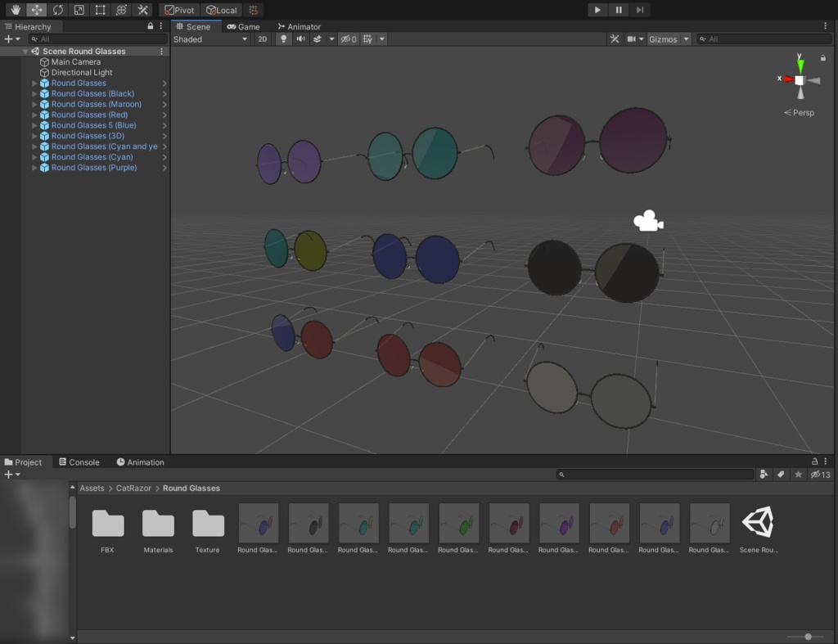Open the Unity scene asset icon
The height and width of the screenshot is (644, 838).
tap(757, 524)
